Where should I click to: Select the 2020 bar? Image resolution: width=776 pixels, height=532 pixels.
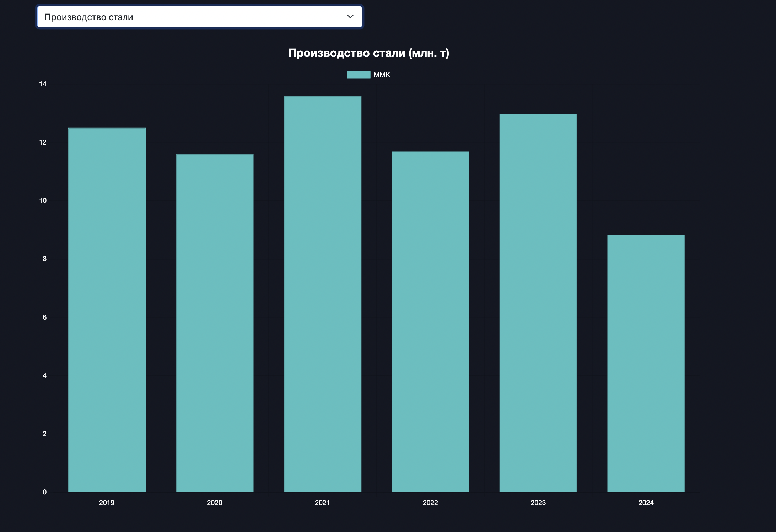215,323
